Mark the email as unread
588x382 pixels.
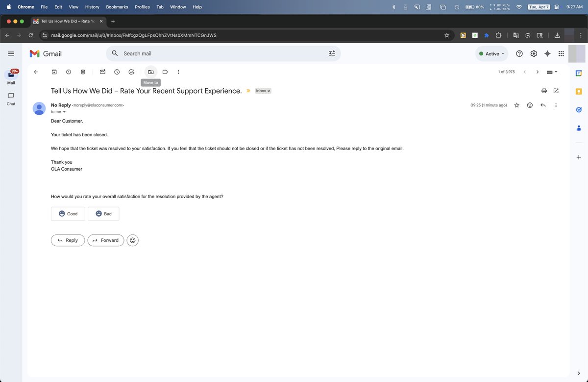click(x=102, y=72)
